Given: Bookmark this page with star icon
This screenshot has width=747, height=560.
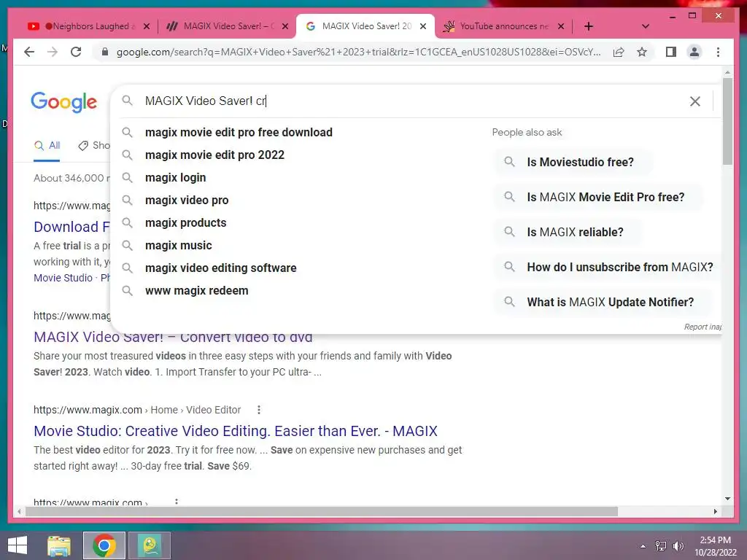Looking at the screenshot, I should click(642, 52).
